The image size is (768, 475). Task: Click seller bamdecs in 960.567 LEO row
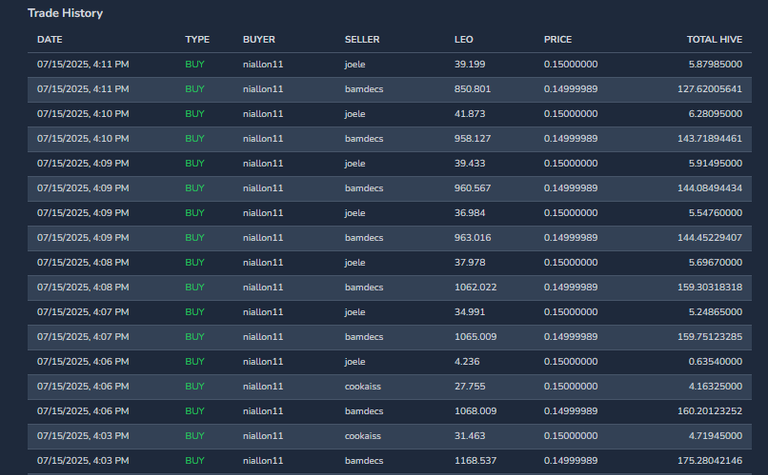point(364,188)
